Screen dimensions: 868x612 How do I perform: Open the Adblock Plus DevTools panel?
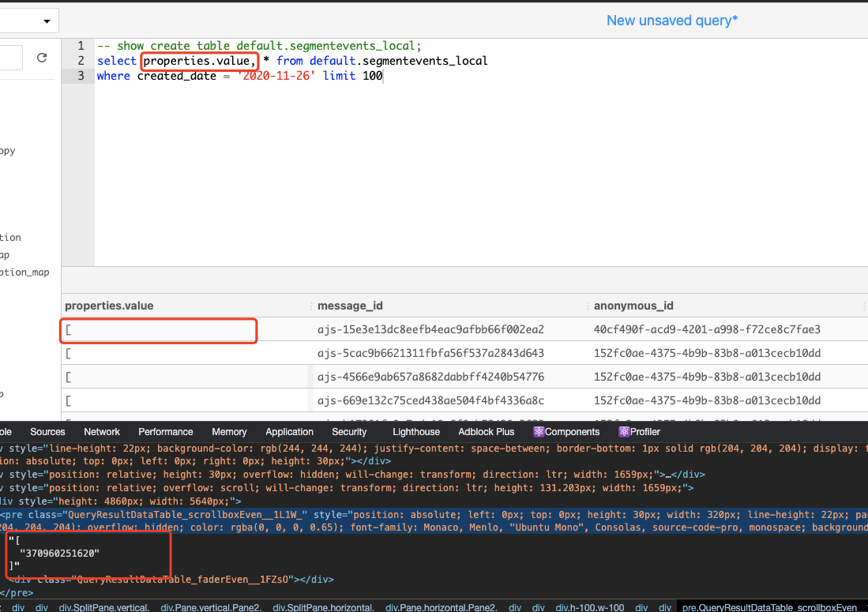coord(486,432)
